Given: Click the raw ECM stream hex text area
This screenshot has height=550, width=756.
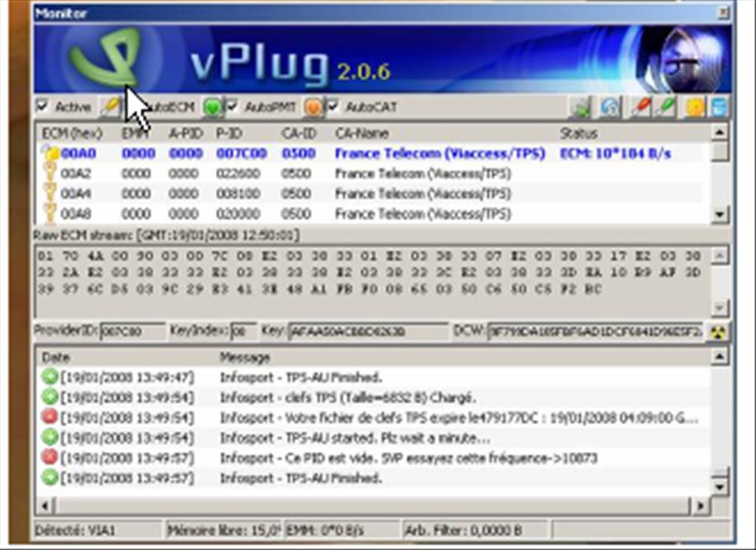Looking at the screenshot, I should (372, 281).
